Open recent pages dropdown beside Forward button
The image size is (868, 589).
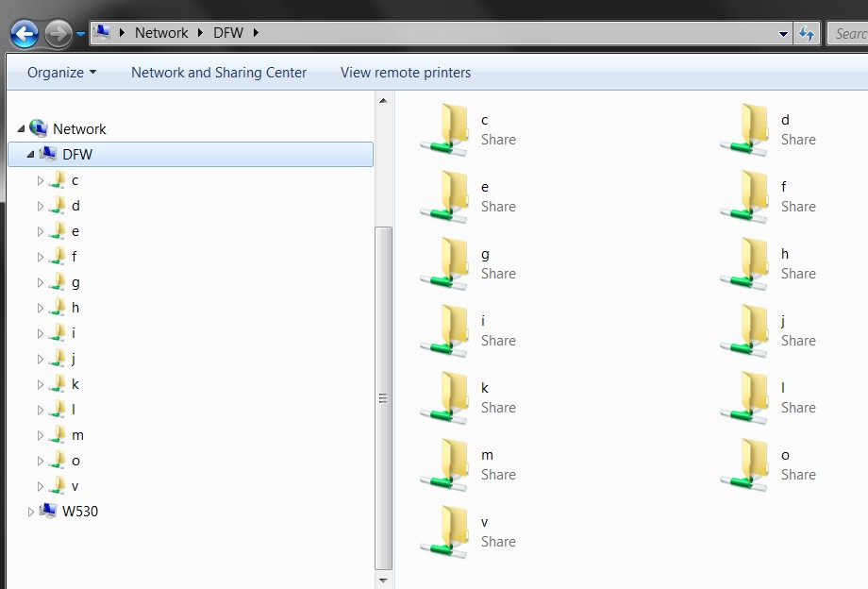coord(81,34)
